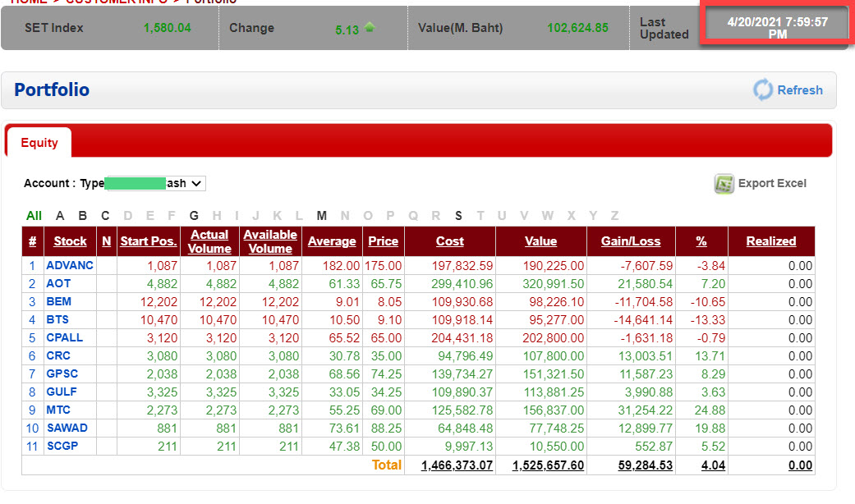This screenshot has height=504, width=855.
Task: Switch to the Equity tab
Action: pos(39,143)
